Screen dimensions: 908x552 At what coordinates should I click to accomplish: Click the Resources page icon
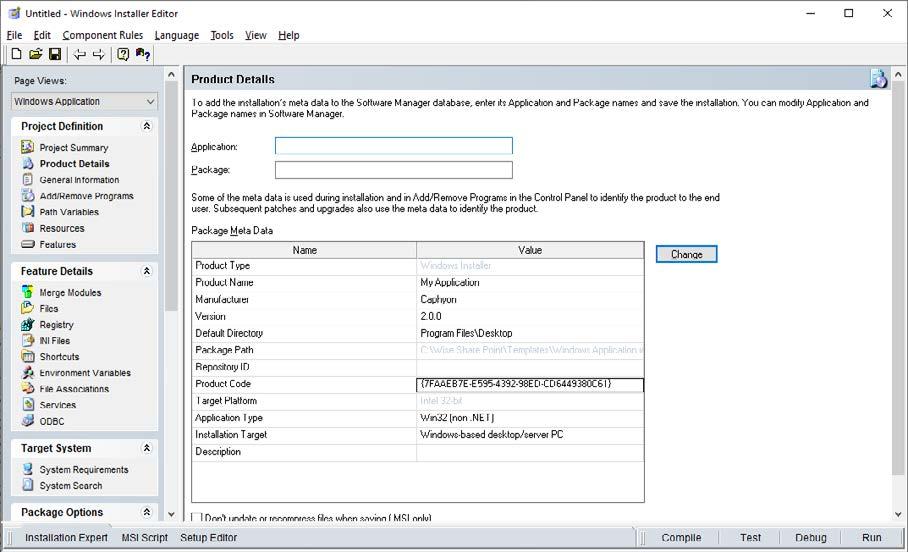point(27,228)
